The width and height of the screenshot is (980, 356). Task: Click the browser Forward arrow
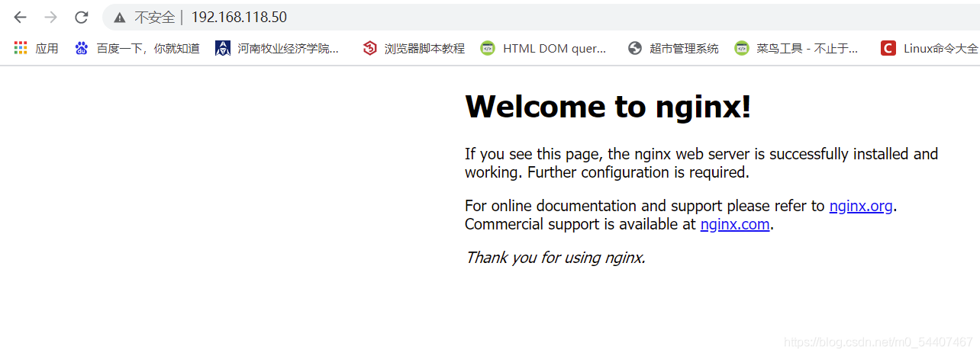click(x=50, y=17)
